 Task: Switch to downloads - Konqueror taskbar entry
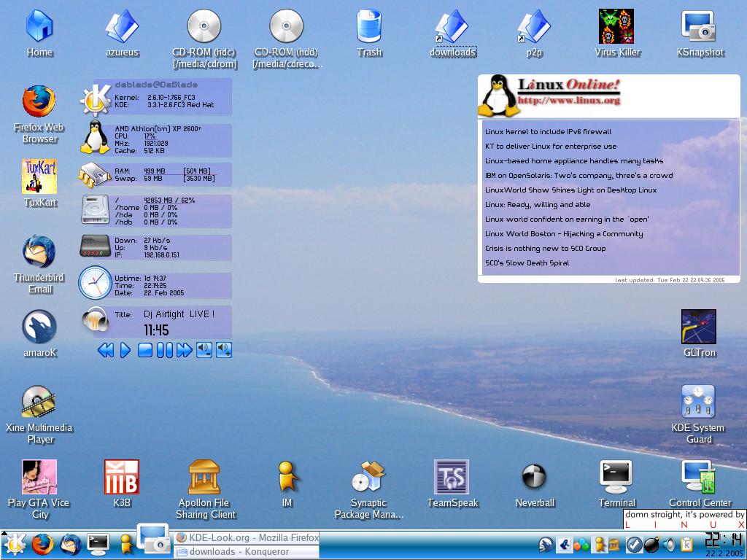click(247, 551)
